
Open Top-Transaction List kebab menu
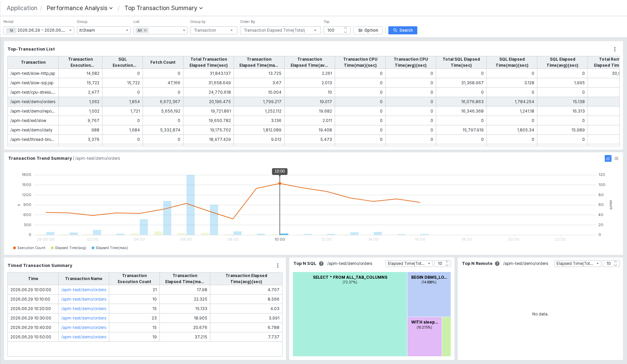[615, 49]
